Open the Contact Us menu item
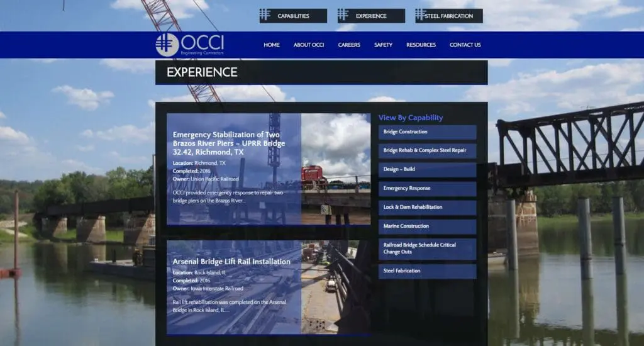This screenshot has height=346, width=644. click(x=465, y=45)
